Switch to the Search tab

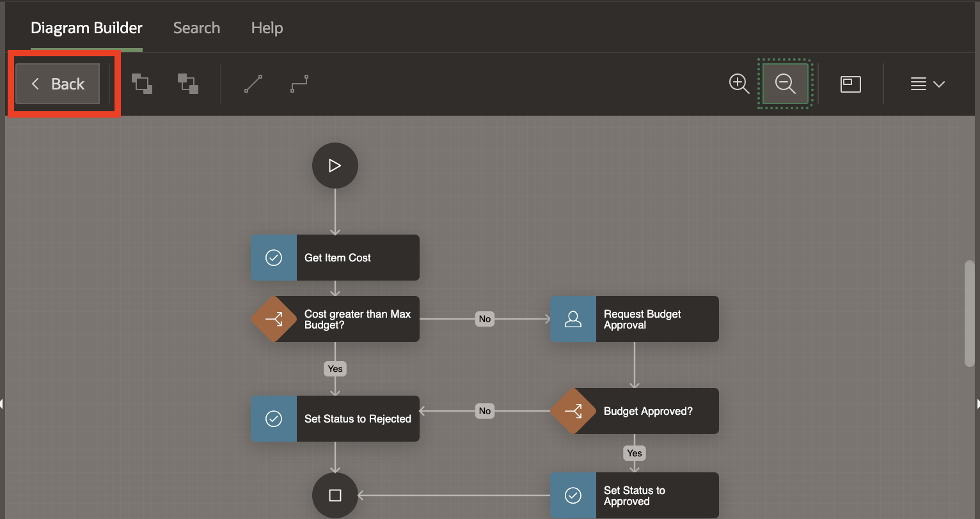click(196, 28)
